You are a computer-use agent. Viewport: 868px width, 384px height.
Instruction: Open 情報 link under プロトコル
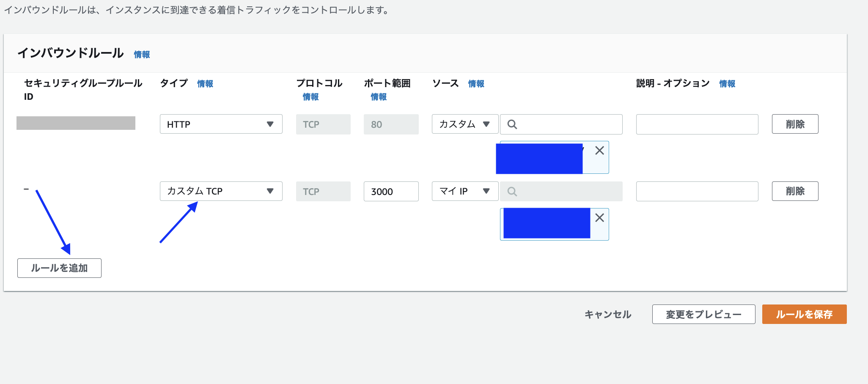pos(310,97)
